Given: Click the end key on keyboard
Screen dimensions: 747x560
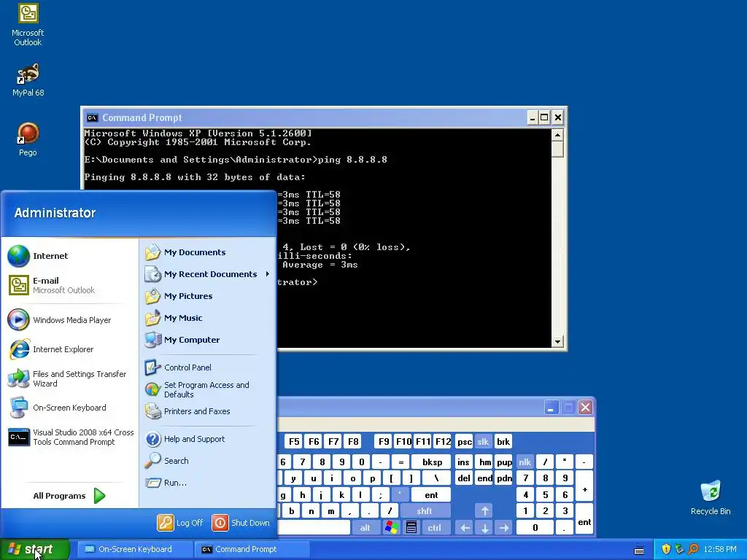Looking at the screenshot, I should pyautogui.click(x=484, y=478).
